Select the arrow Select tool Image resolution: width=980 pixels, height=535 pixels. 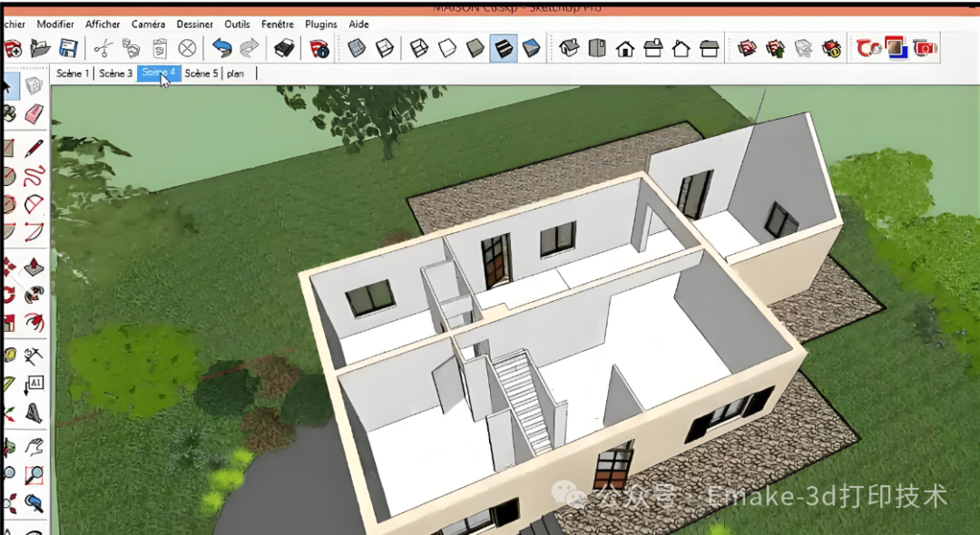coord(10,86)
